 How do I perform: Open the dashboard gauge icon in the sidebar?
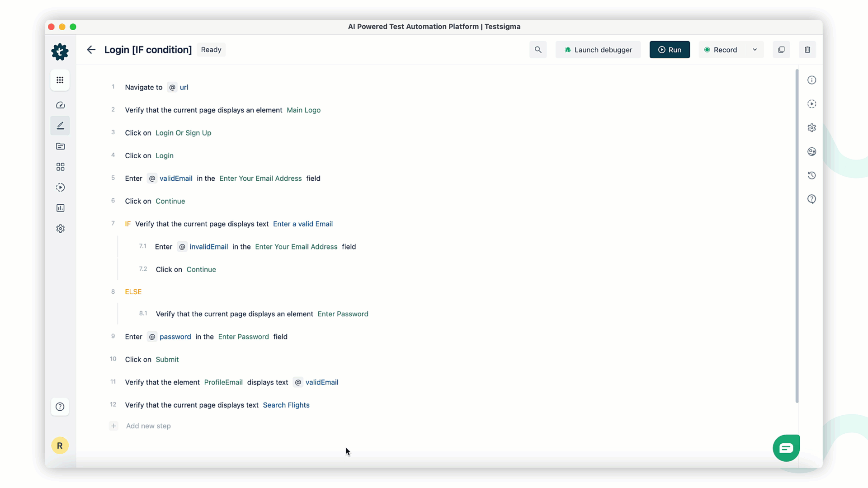(60, 105)
